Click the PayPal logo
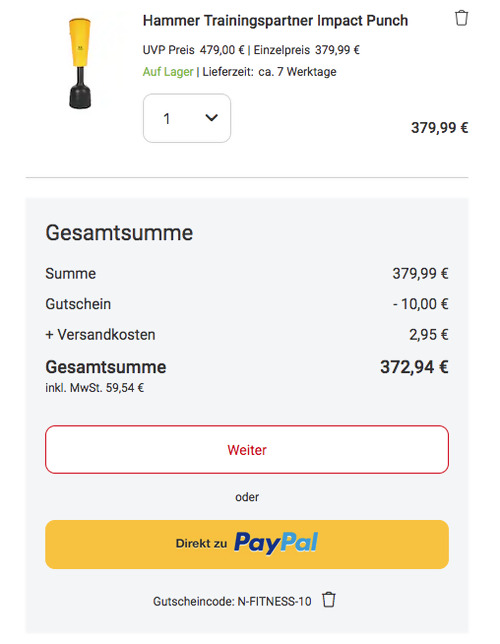Viewport: 500px width, 644px height. click(276, 543)
